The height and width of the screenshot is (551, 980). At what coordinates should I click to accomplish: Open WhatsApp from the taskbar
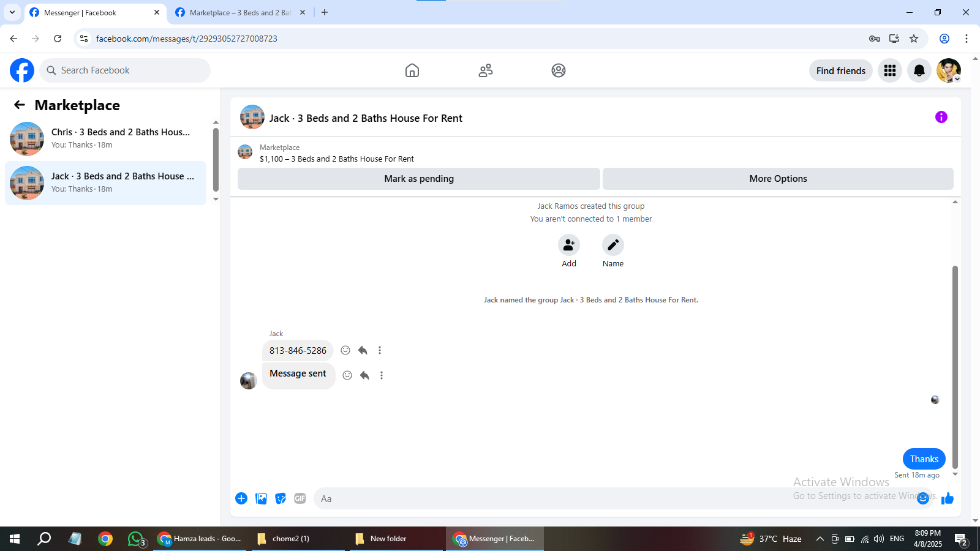coord(136,539)
